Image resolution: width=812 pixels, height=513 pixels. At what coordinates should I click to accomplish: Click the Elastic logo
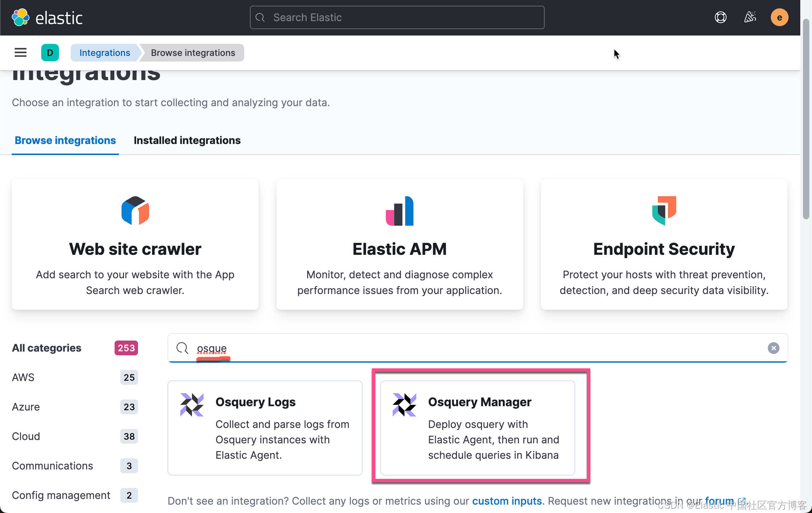[x=47, y=17]
